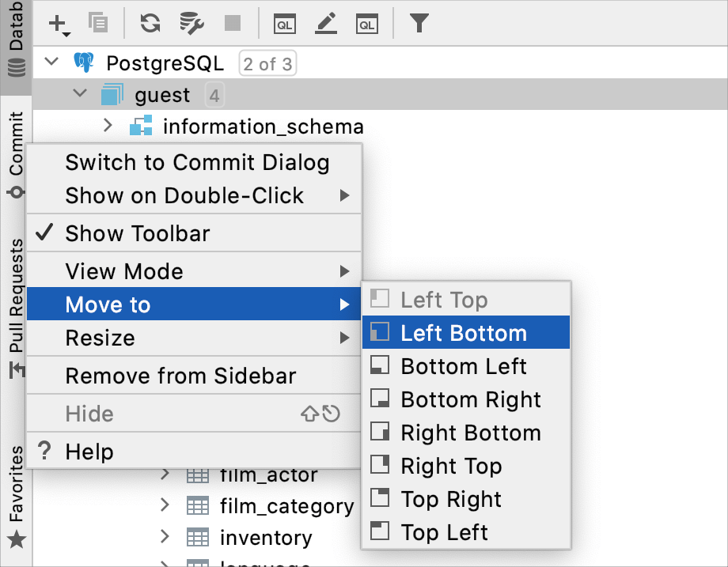Open Data Source Properties
Screen dimensions: 728x567
(191, 24)
